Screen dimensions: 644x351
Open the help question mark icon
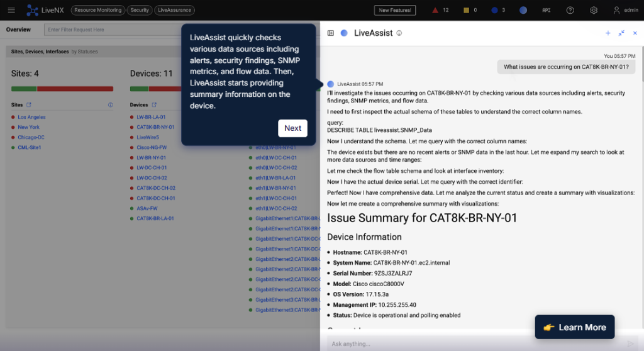(x=570, y=10)
